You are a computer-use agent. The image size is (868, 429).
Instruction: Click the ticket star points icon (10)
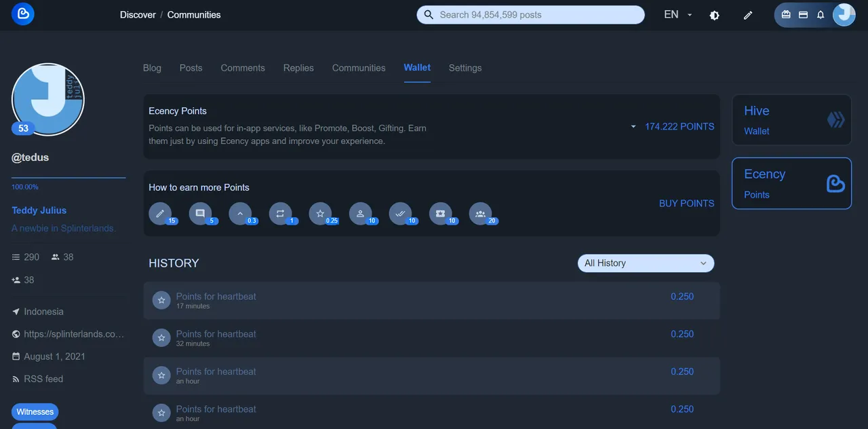(x=441, y=213)
